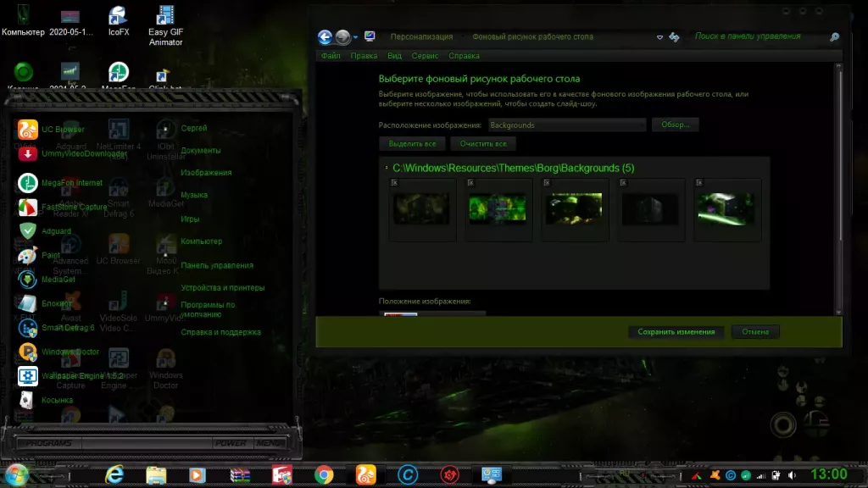Launch Adguard from the start menu

pos(44,231)
